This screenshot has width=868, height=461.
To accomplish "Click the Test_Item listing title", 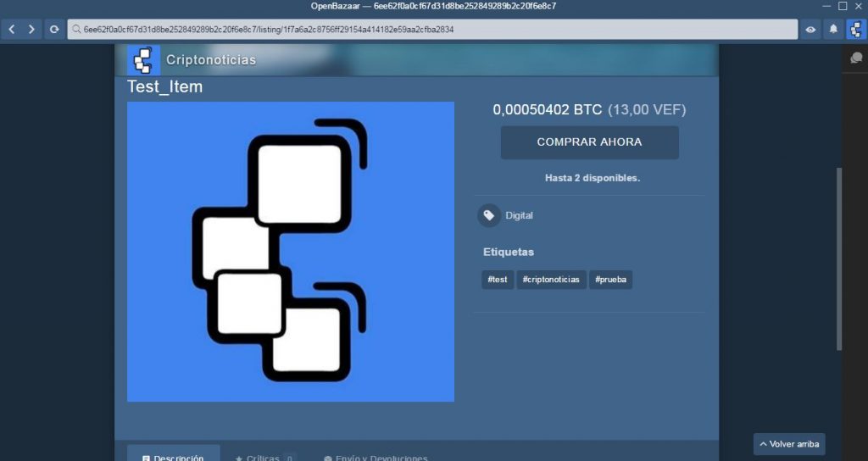I will 165,87.
